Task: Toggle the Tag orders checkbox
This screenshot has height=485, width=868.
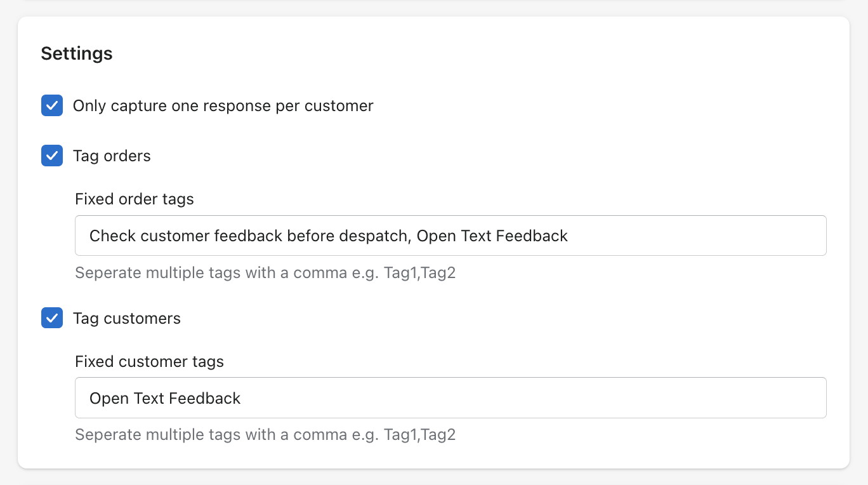Action: coord(52,156)
